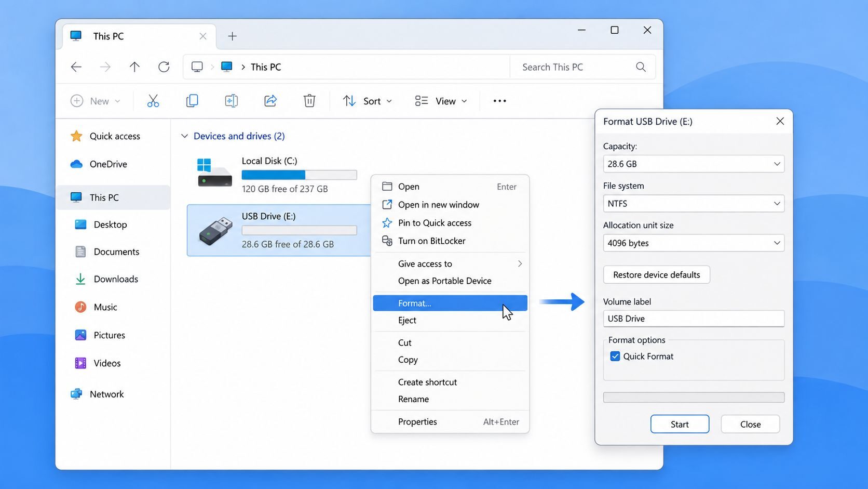
Task: Refresh the This PC view
Action: (x=164, y=67)
